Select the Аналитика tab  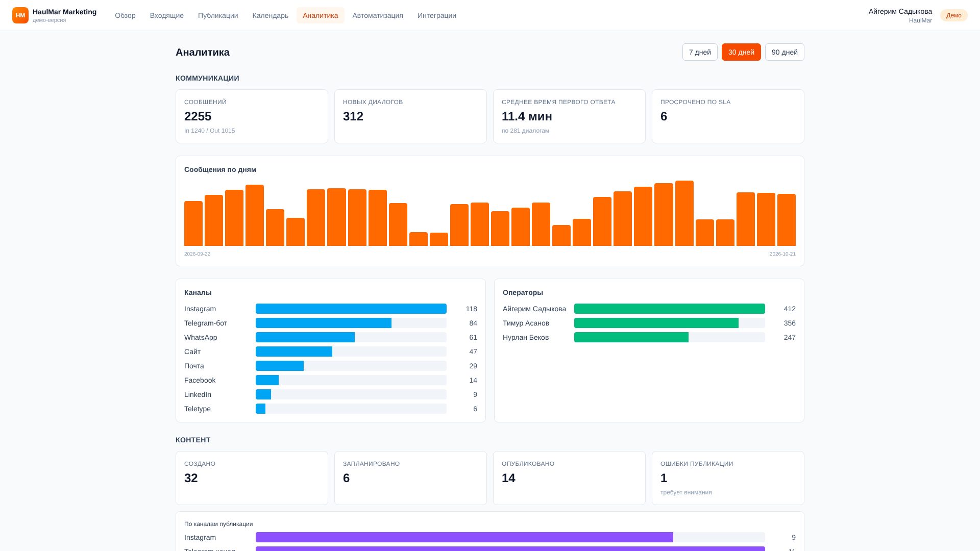pyautogui.click(x=320, y=15)
